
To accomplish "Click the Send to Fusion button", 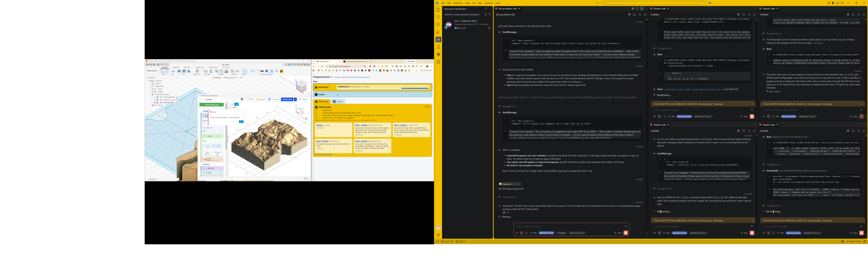I will click(287, 100).
